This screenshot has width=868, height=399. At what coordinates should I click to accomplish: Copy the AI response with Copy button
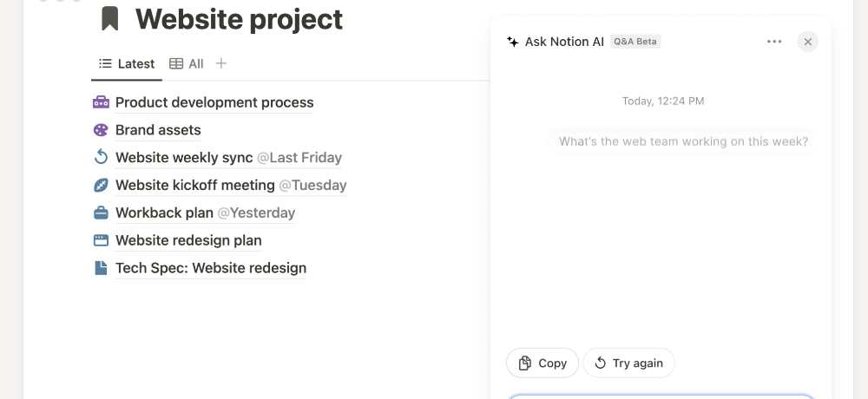coord(542,363)
